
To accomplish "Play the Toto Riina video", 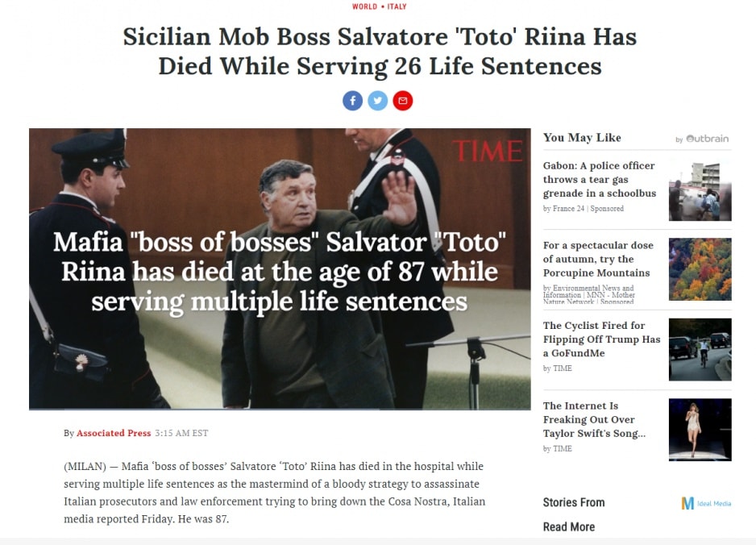I will 280,269.
